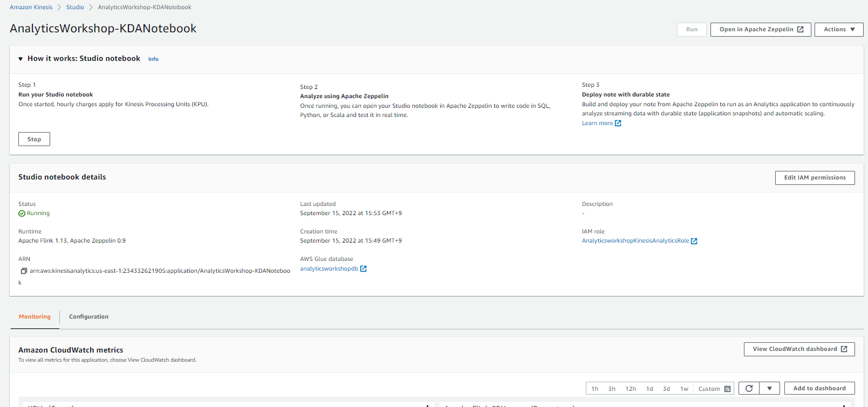Click View CloudWatch dashboard button
The width and height of the screenshot is (868, 407).
[799, 349]
